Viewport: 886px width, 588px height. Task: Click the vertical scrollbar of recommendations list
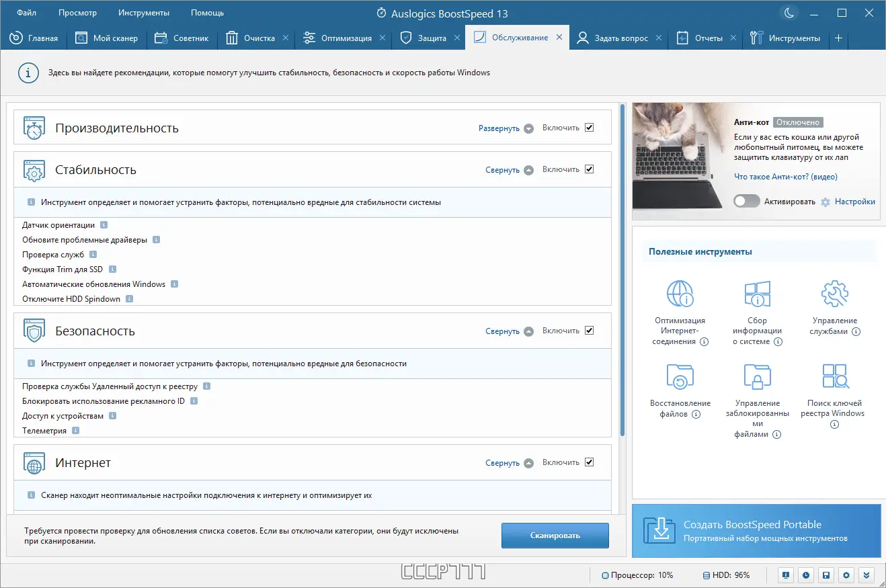pos(623,269)
